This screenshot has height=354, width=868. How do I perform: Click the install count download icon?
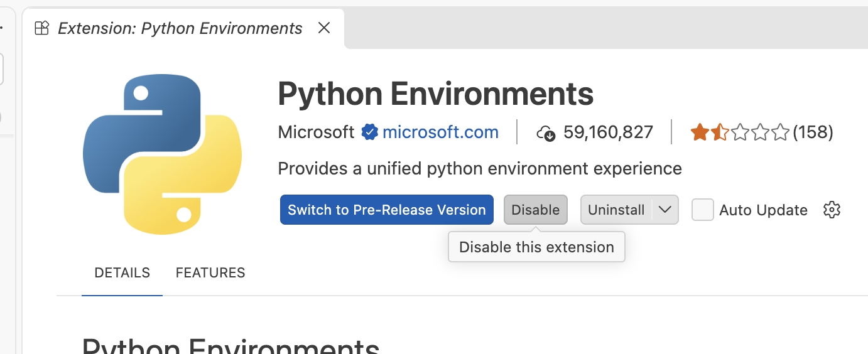[546, 132]
